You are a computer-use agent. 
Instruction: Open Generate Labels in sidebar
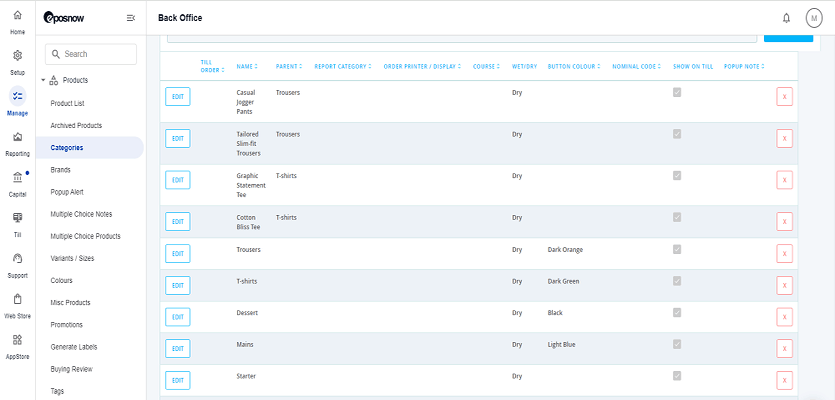coord(74,347)
